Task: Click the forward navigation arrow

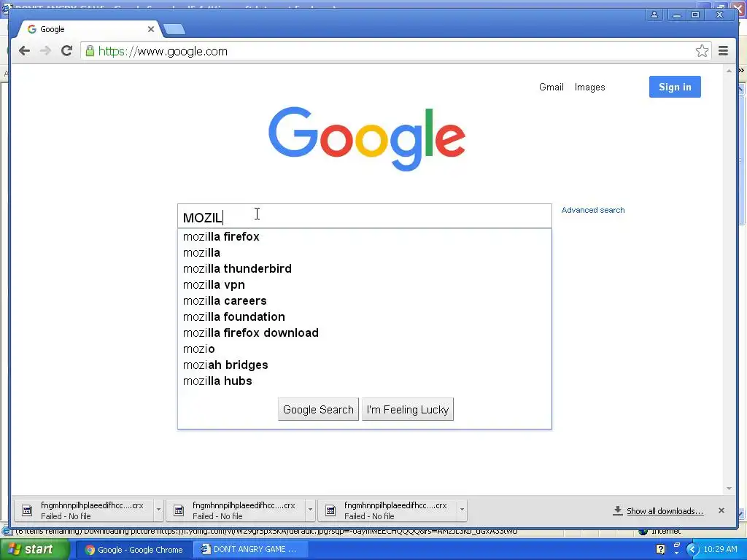Action: tap(45, 51)
